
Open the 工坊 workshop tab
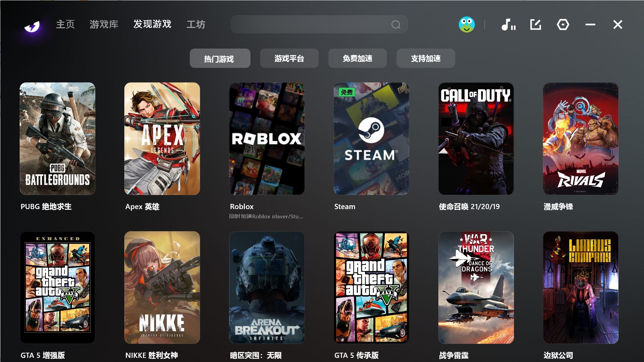[x=196, y=24]
